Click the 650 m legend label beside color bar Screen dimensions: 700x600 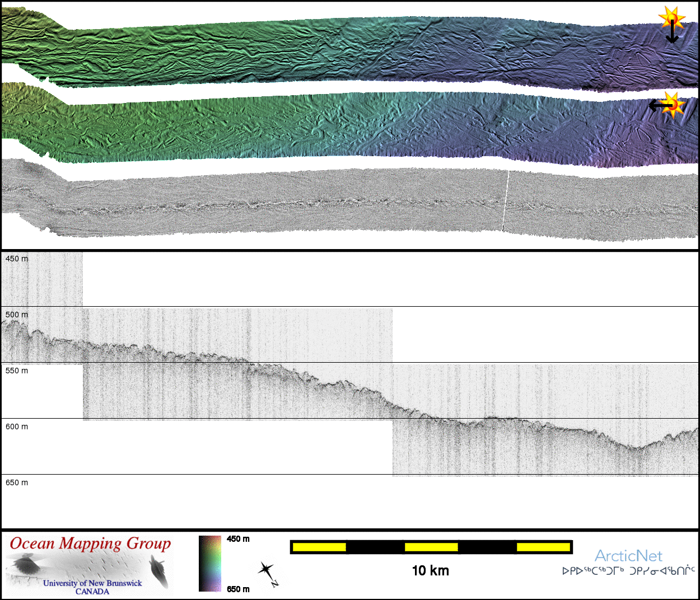(238, 589)
